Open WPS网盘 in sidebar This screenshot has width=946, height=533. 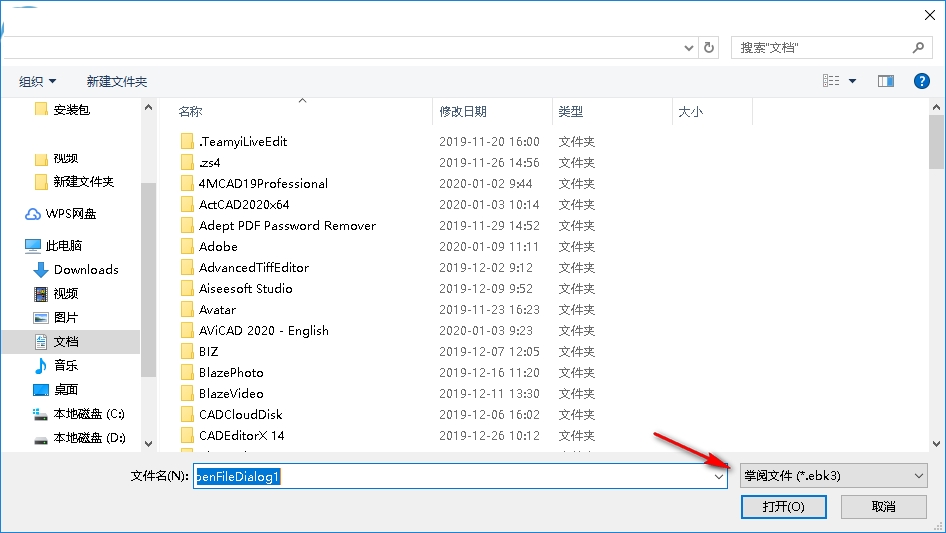pyautogui.click(x=71, y=214)
